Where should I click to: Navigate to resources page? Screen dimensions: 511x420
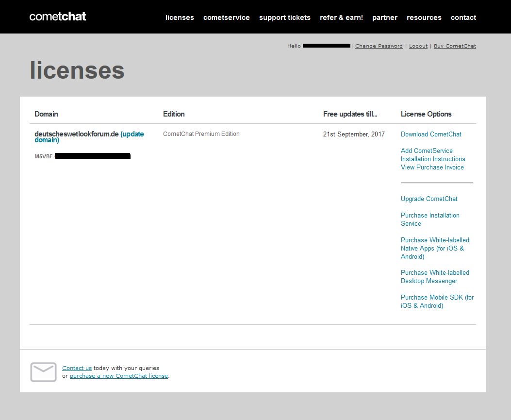coord(424,17)
